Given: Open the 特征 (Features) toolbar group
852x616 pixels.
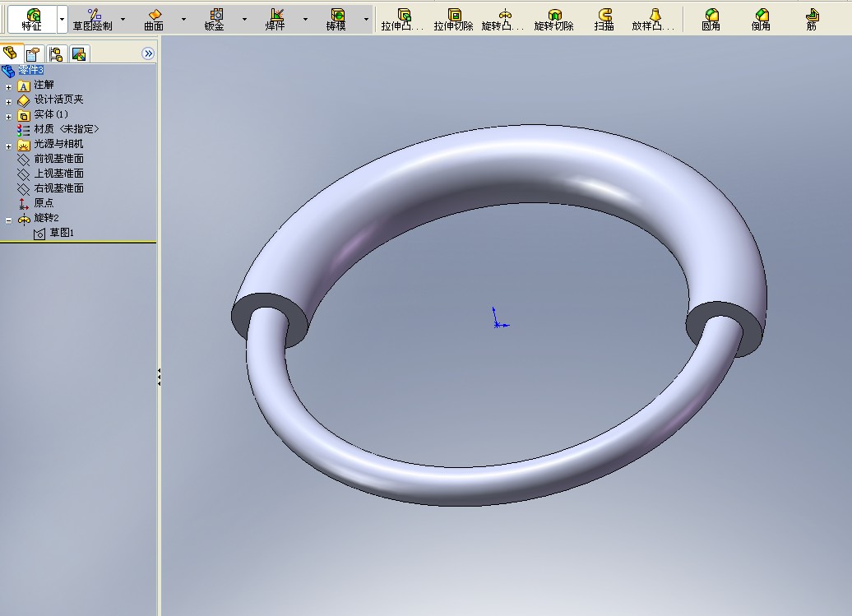Looking at the screenshot, I should [x=31, y=20].
